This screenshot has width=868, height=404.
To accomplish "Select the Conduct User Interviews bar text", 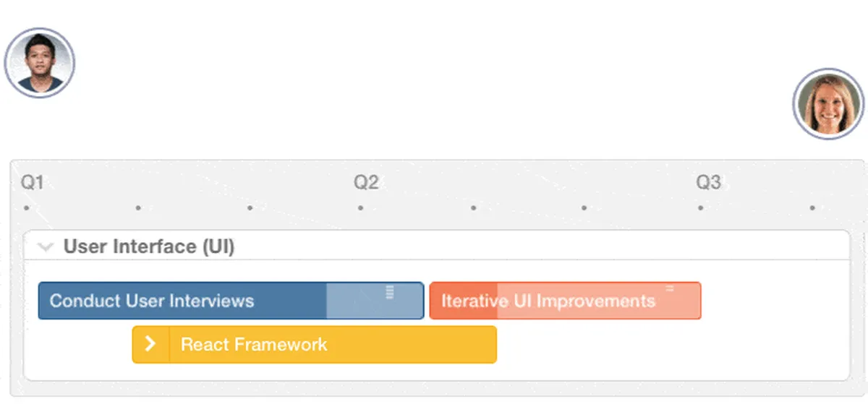I will point(152,301).
